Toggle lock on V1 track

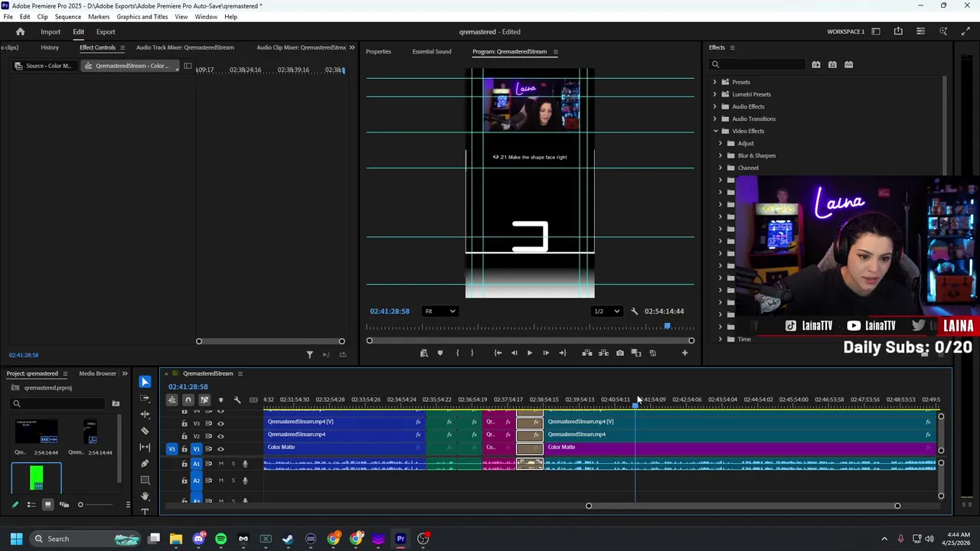pyautogui.click(x=184, y=449)
